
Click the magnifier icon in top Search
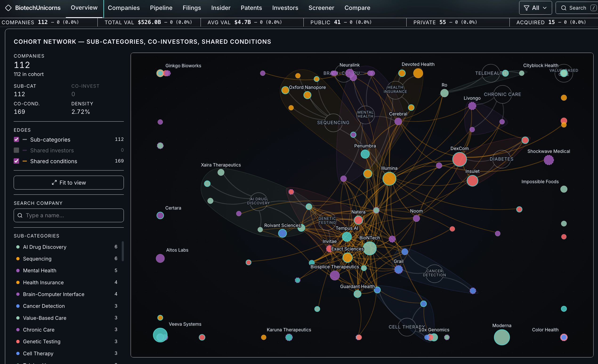564,8
